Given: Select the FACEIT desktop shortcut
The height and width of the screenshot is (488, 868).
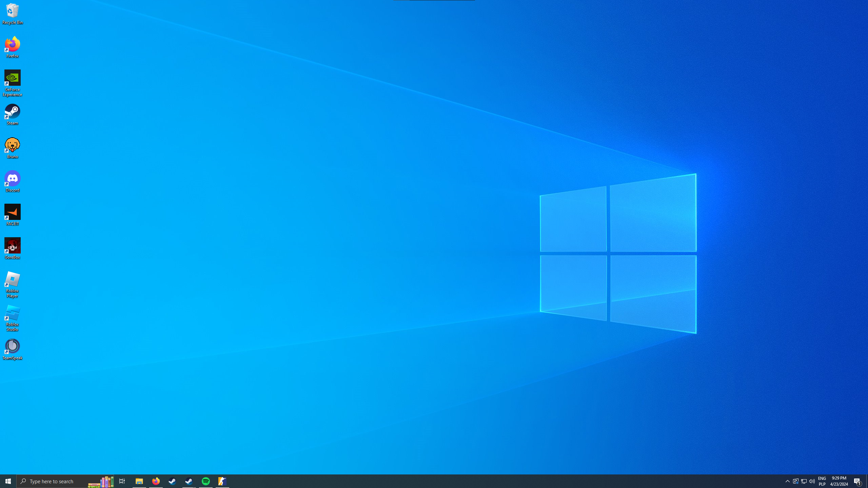Looking at the screenshot, I should point(13,215).
